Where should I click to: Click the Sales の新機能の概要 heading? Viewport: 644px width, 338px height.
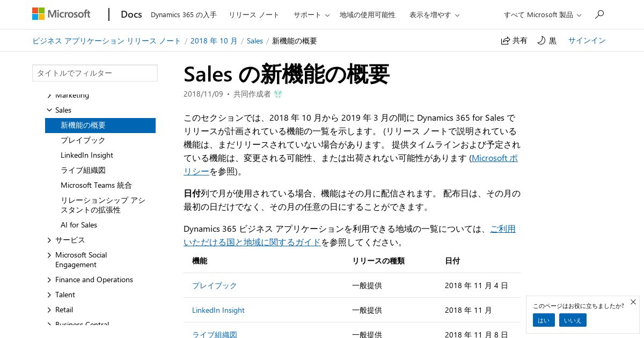point(287,75)
